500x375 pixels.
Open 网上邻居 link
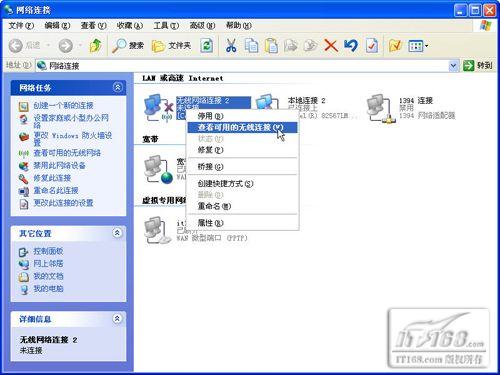coord(48,264)
